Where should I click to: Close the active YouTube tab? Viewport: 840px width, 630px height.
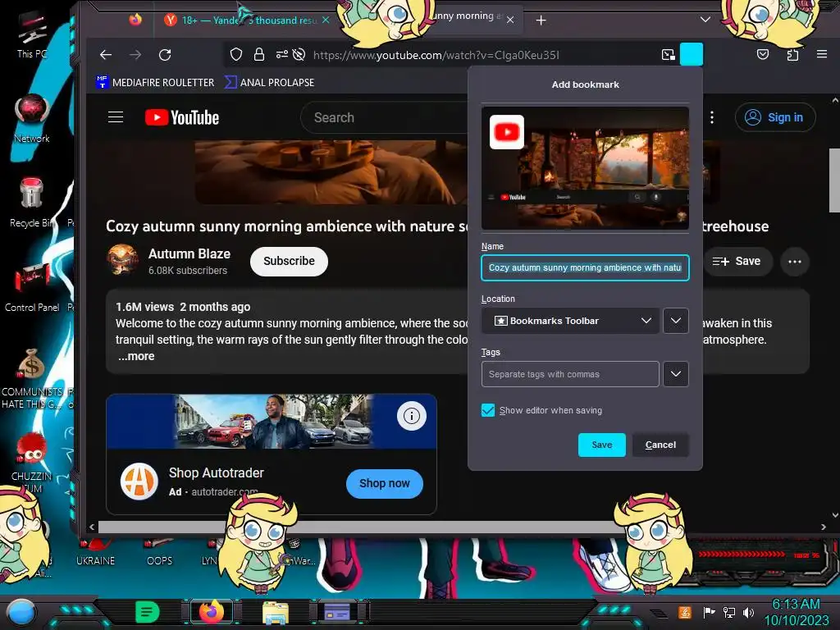510,20
